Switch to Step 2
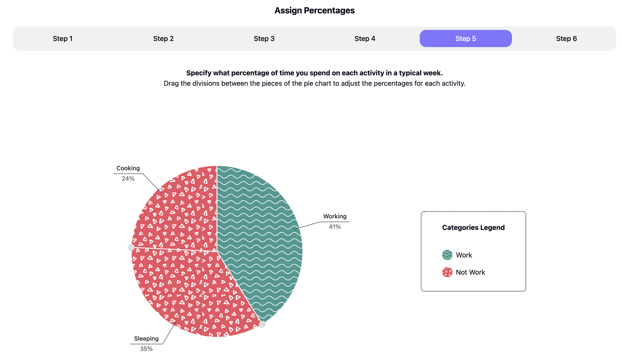 (163, 39)
